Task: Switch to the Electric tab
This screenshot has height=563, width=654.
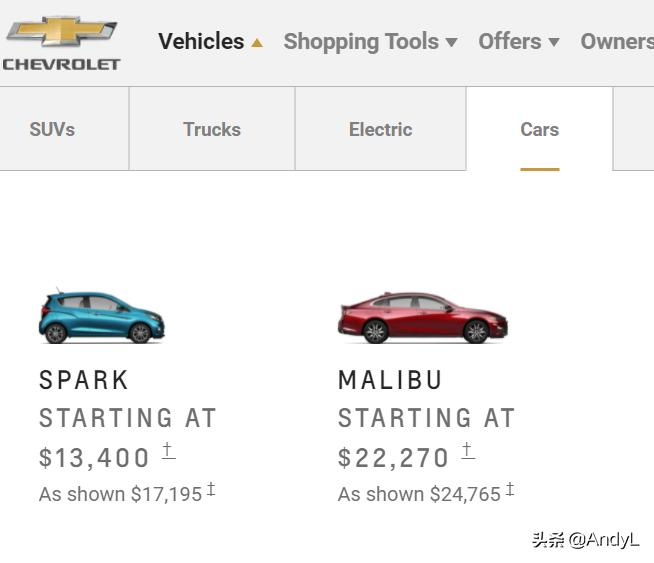Action: [380, 129]
